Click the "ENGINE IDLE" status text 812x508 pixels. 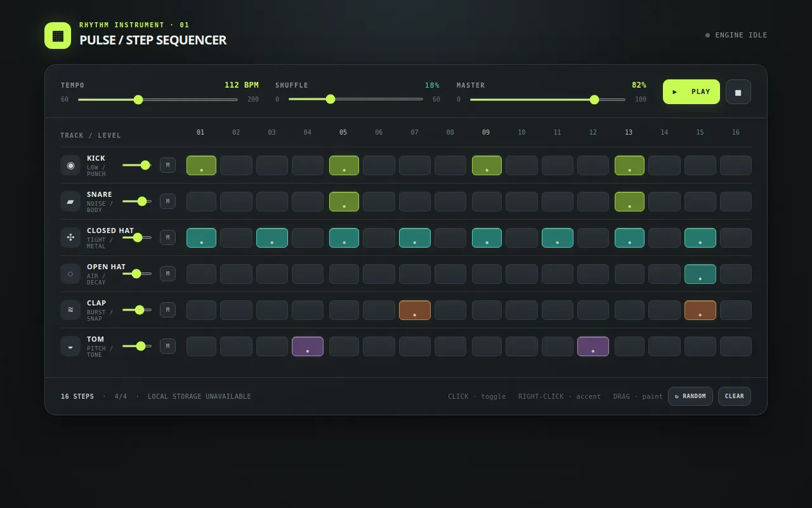click(x=741, y=35)
